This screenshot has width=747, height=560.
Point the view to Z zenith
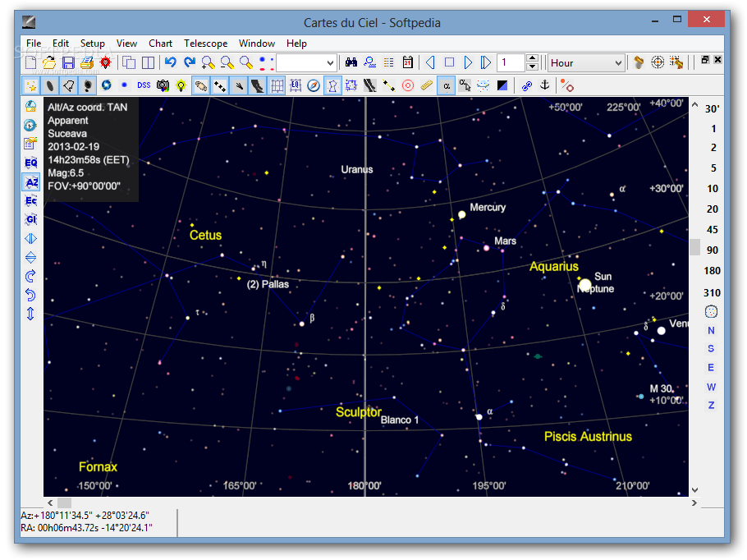pos(711,406)
